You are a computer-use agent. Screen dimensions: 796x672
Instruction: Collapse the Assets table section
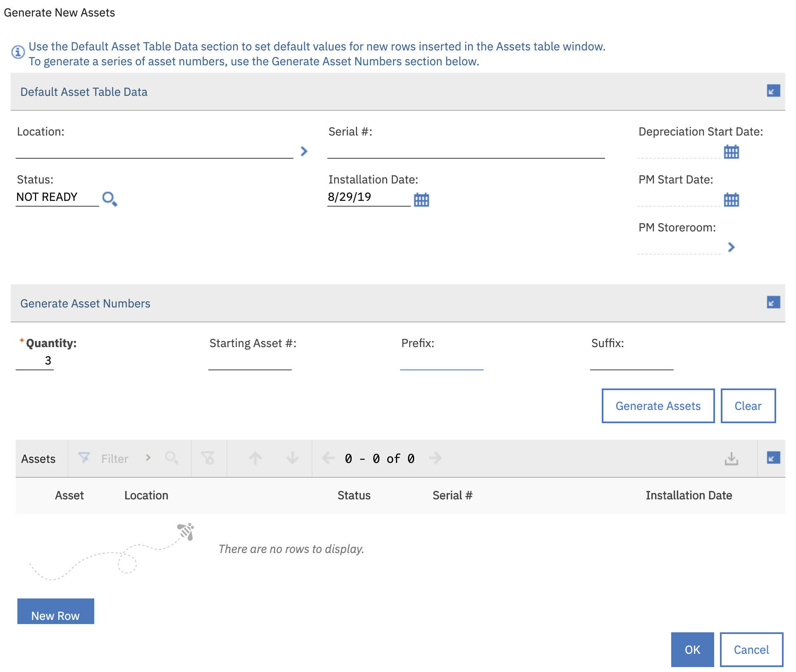[773, 458]
